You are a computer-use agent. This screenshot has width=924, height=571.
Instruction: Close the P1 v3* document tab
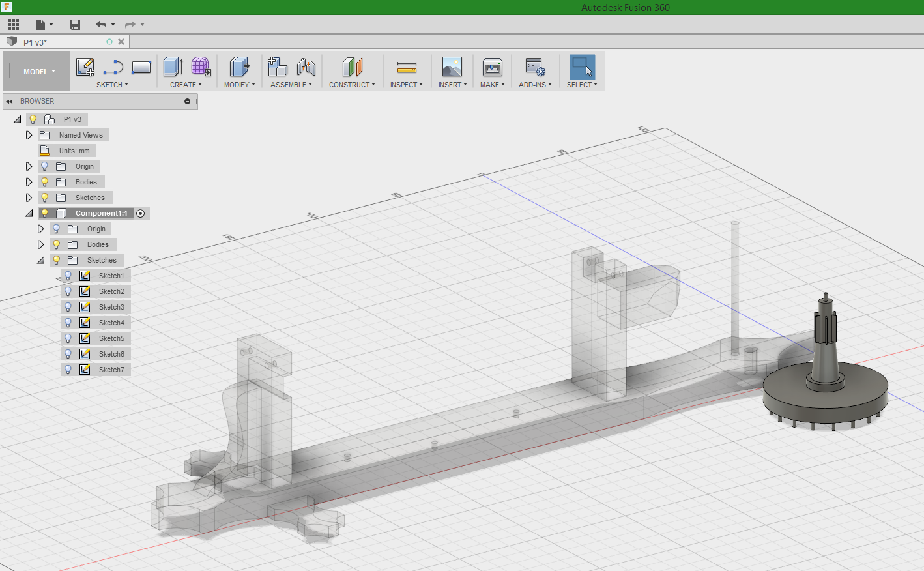click(121, 42)
